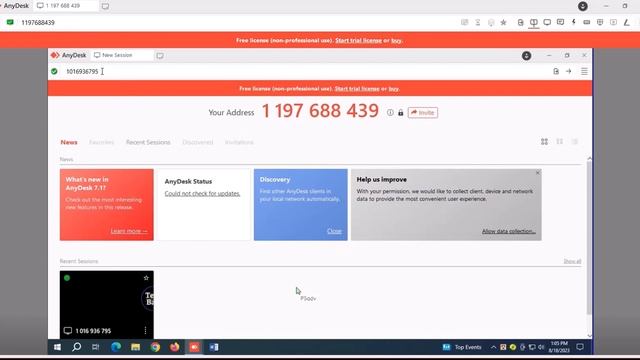Launch Firefox from the taskbar
This screenshot has width=640, height=360.
[175, 347]
